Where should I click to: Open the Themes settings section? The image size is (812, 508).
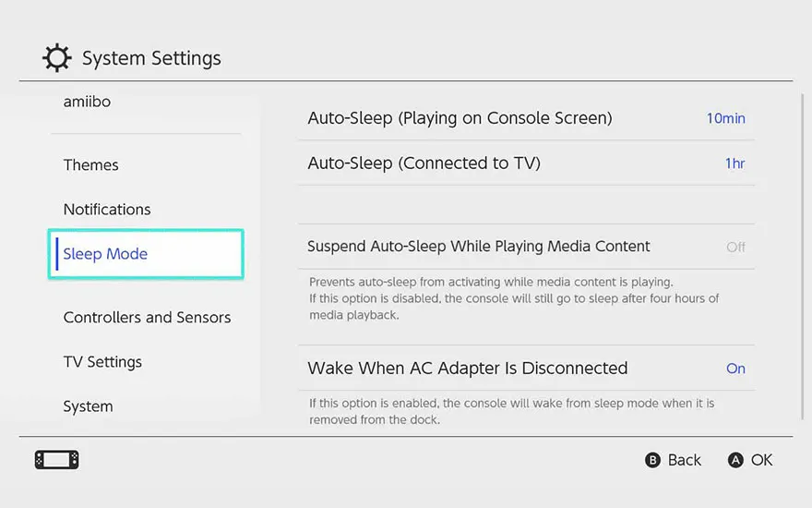(90, 165)
